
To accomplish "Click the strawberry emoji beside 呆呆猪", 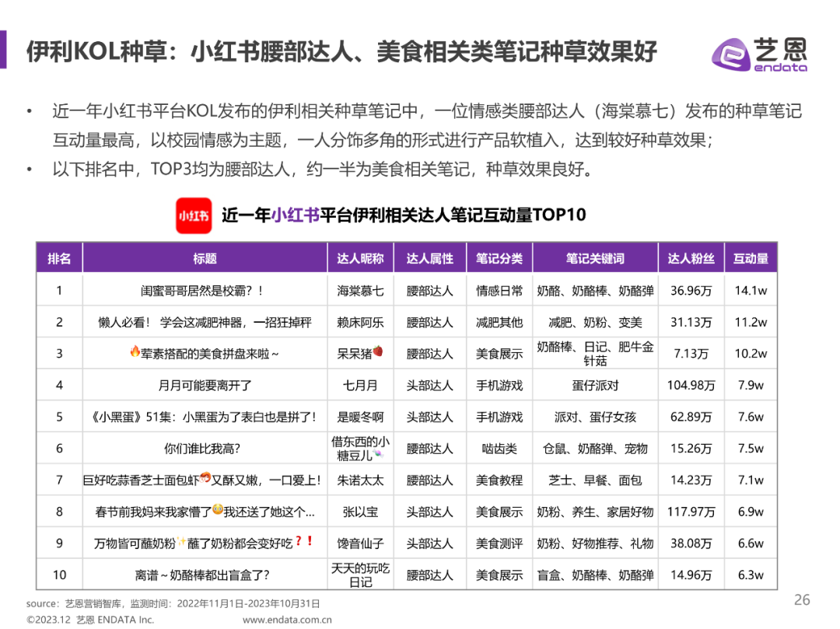I will pyautogui.click(x=378, y=351).
